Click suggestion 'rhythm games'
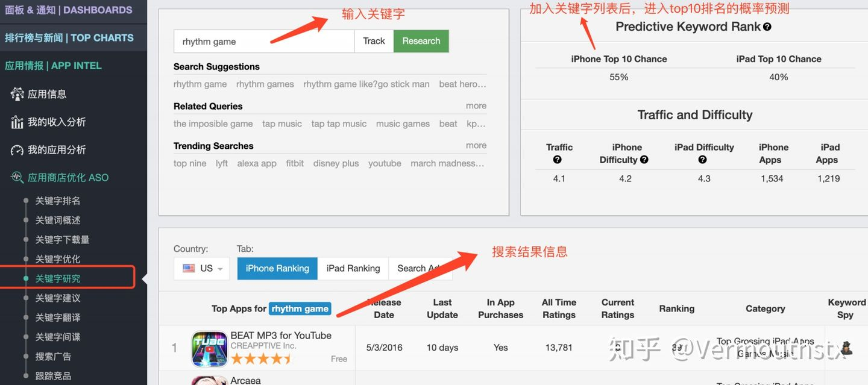This screenshot has width=868, height=385. [265, 84]
